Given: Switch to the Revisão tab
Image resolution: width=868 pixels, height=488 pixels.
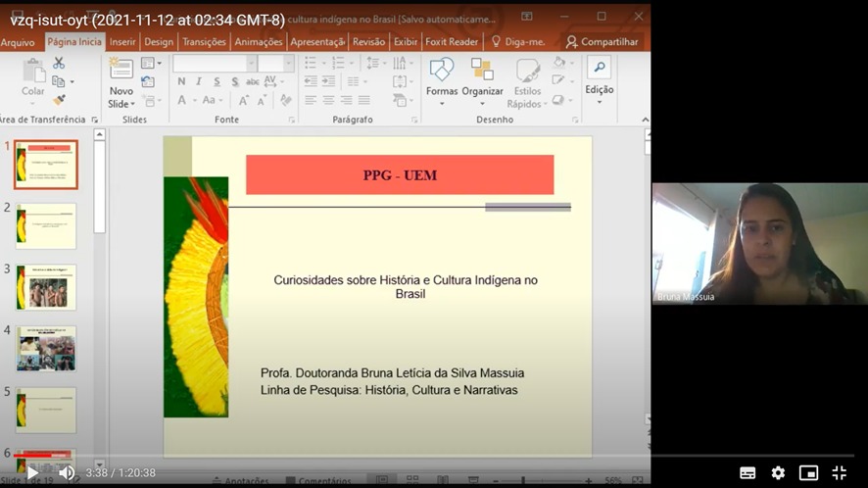Looking at the screenshot, I should pyautogui.click(x=368, y=41).
